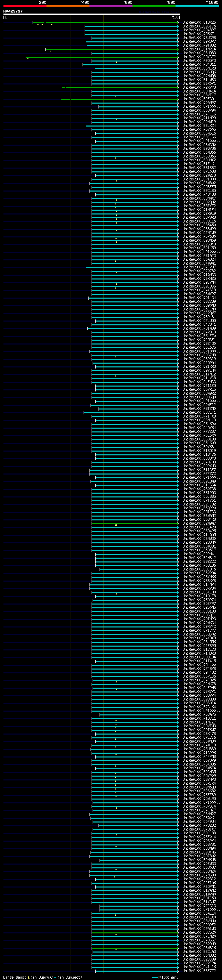Screen dimensions: 222x980
Task: Select label UniRef100_Q4A703
Action: click(199, 462)
